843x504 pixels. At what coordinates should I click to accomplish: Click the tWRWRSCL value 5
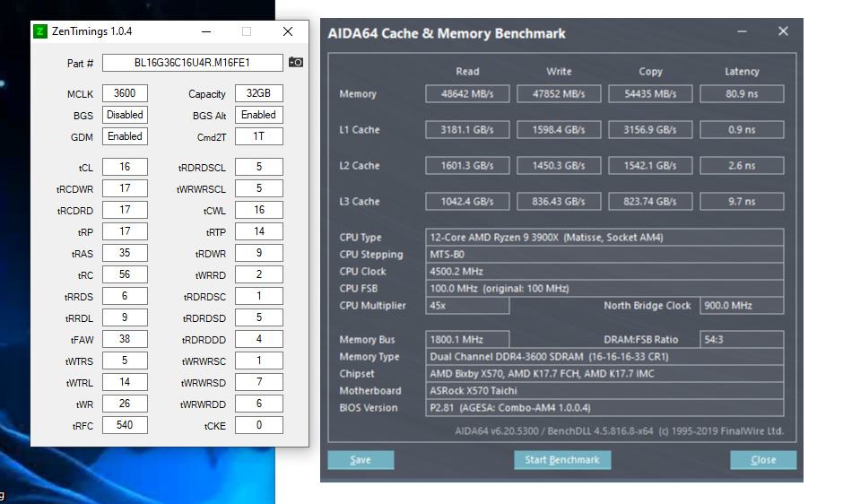click(x=258, y=188)
